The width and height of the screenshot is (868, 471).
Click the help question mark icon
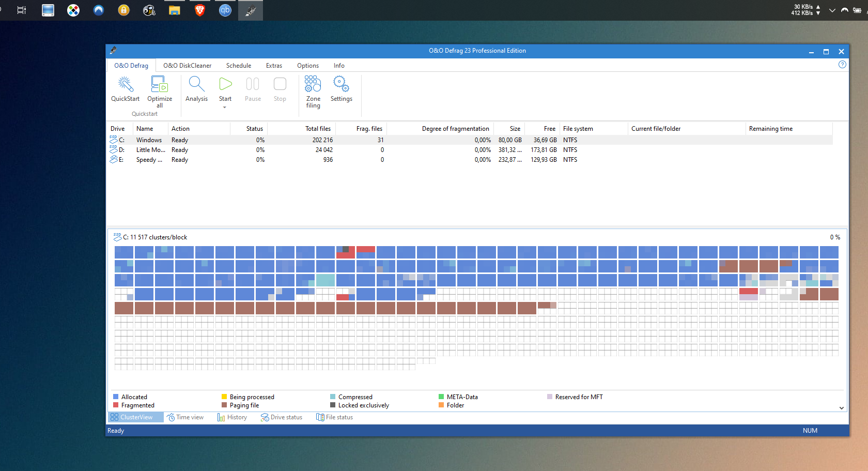(842, 65)
